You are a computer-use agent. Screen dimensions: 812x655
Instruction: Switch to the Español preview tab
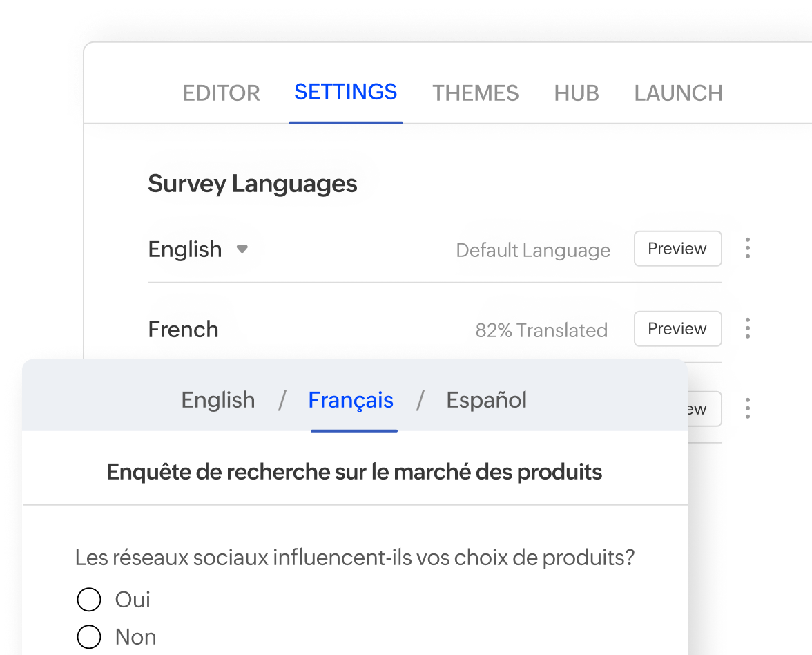coord(486,399)
